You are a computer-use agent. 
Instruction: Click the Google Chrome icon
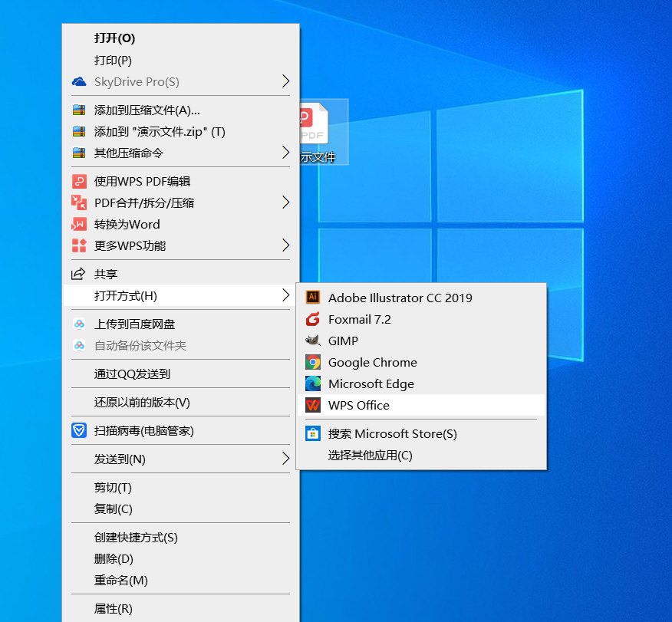click(x=313, y=363)
